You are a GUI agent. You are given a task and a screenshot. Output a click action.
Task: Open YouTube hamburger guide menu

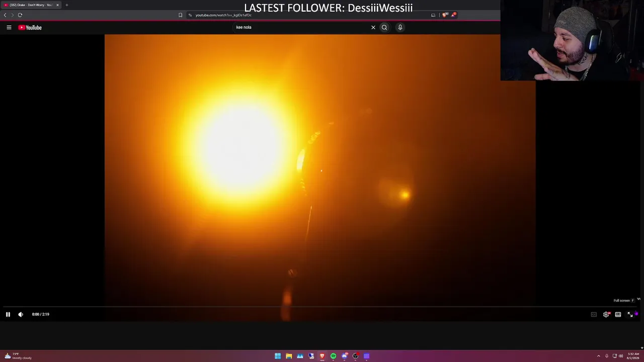tap(9, 28)
